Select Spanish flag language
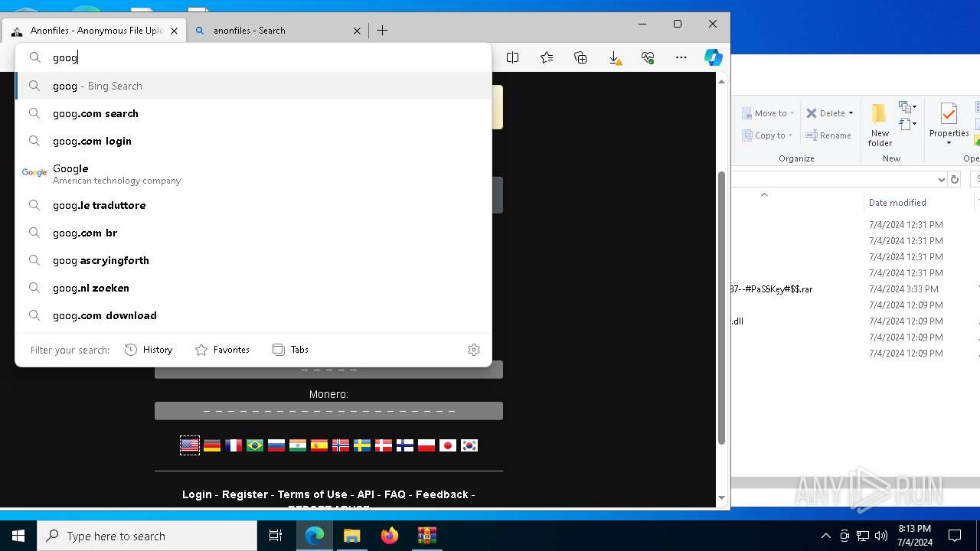The width and height of the screenshot is (980, 551). [319, 445]
